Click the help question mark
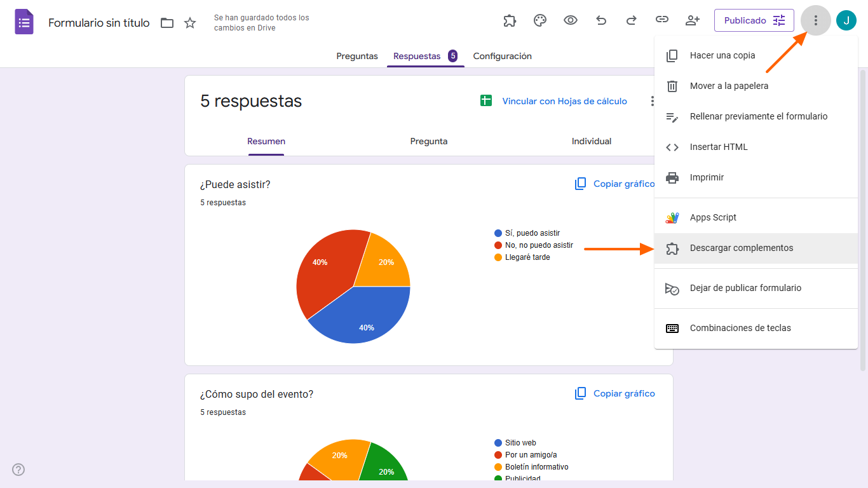Viewport: 868px width, 488px height. pos(18,469)
